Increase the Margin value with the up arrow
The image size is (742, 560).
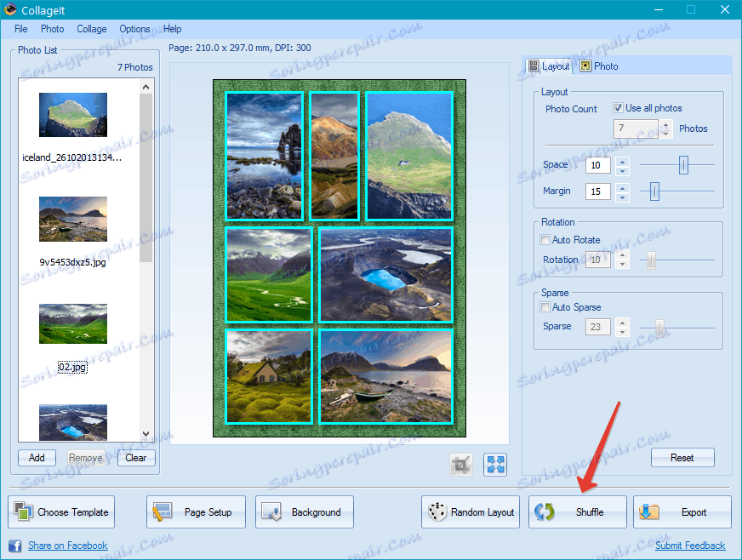click(623, 187)
